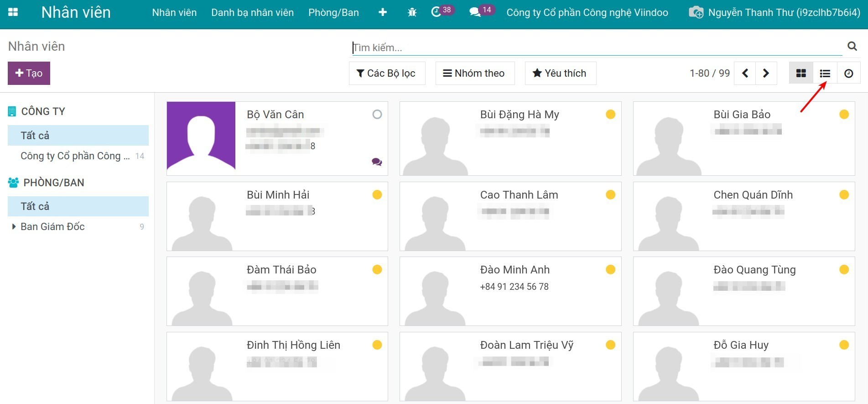Open Danh bạ nhân viên menu
The image size is (868, 404).
[x=252, y=12]
